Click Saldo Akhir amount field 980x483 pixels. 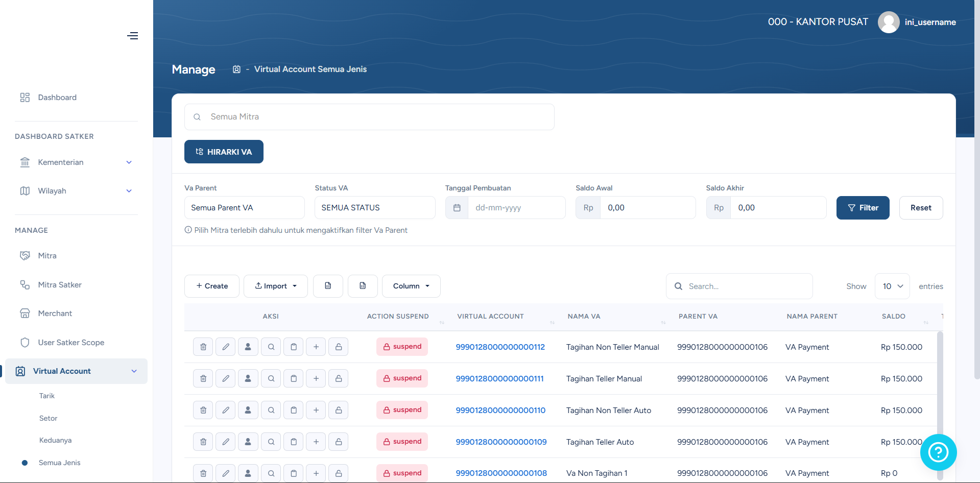[x=778, y=208]
